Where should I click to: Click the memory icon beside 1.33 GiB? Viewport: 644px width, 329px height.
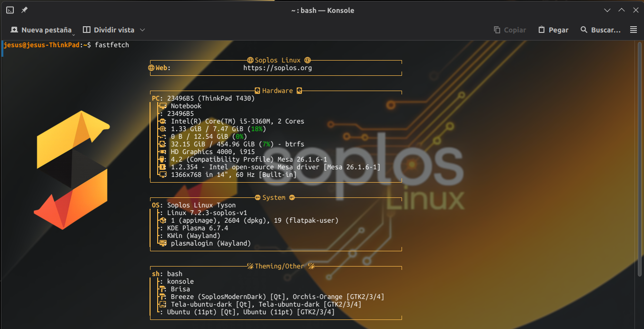pyautogui.click(x=162, y=129)
